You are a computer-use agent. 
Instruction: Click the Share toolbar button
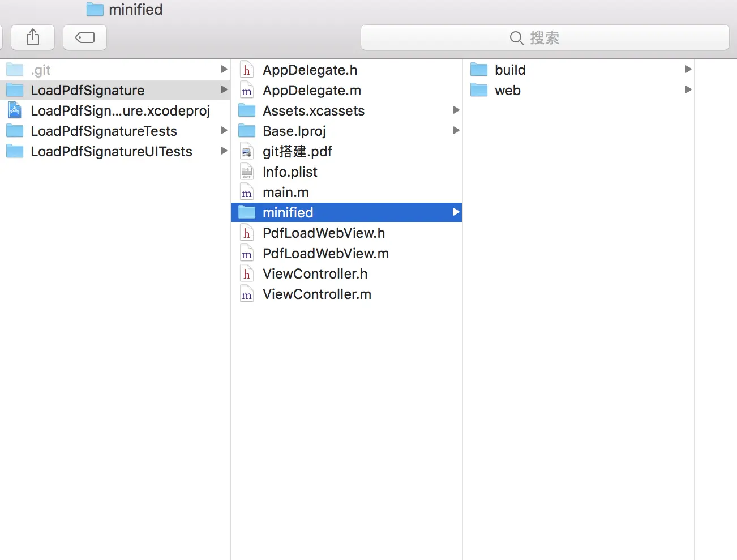coord(33,37)
